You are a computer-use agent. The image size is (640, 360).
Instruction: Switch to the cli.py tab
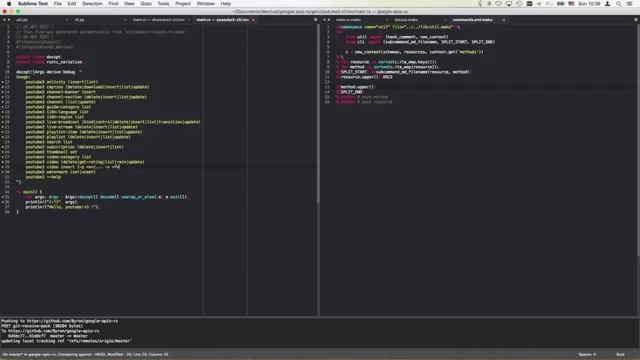click(x=79, y=20)
